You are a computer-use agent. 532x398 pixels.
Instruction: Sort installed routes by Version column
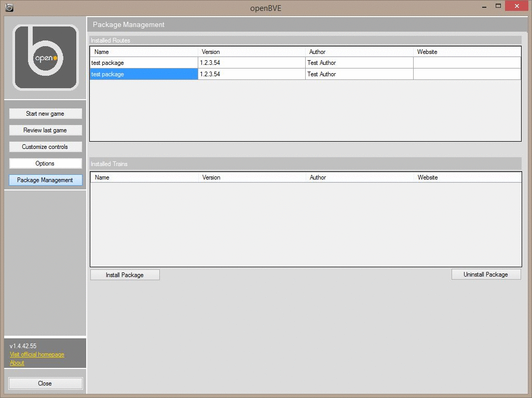pos(251,52)
